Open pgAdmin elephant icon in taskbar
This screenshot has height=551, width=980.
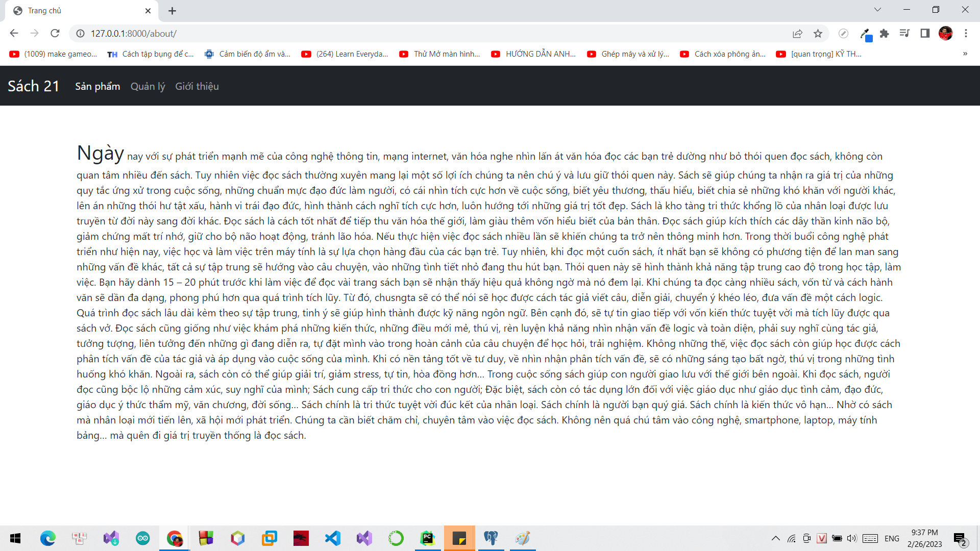pos(491,538)
